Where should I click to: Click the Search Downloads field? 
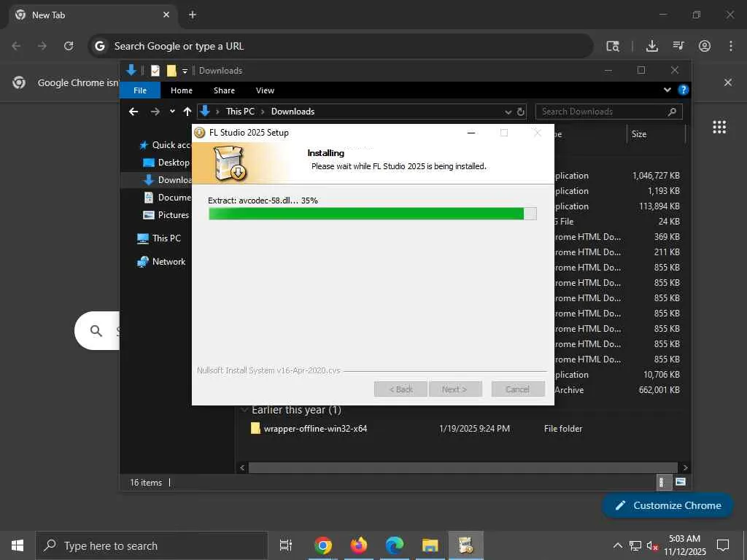[609, 112]
